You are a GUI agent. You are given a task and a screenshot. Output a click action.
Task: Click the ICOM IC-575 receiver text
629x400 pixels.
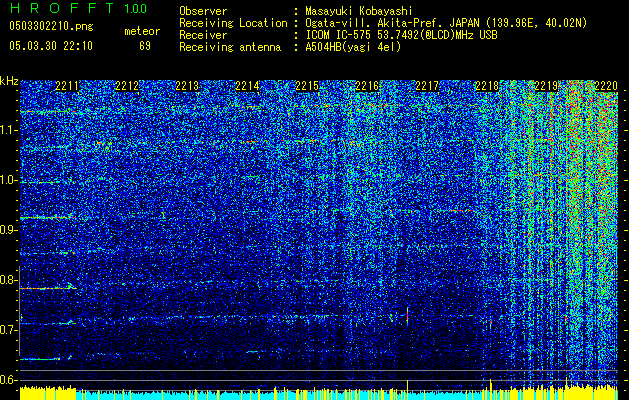coord(401,35)
